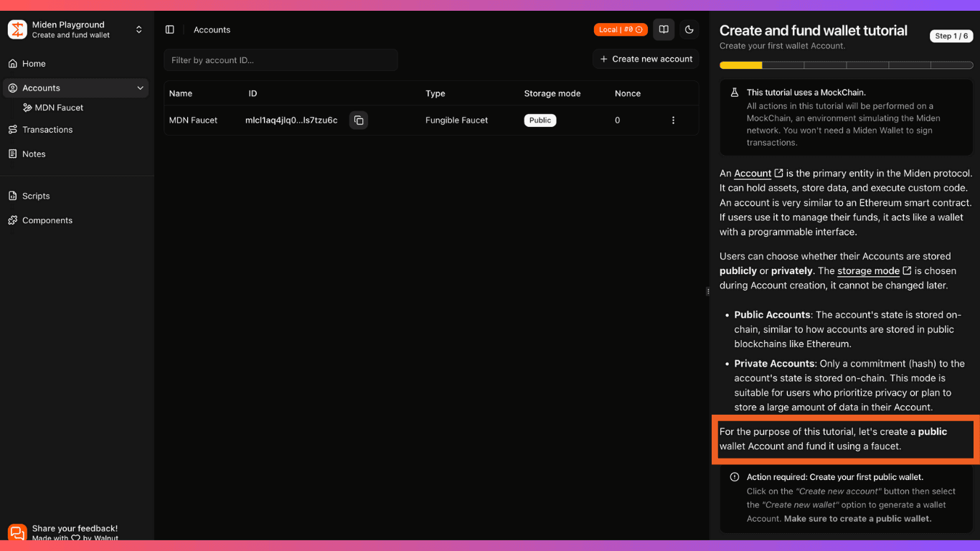Open Transactions in the sidebar
The image size is (980, 551).
pyautogui.click(x=77, y=130)
